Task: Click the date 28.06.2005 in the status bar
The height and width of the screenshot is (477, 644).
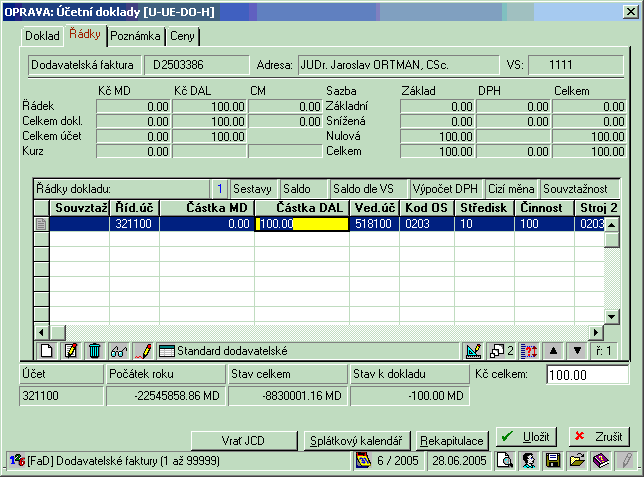Action: (459, 461)
